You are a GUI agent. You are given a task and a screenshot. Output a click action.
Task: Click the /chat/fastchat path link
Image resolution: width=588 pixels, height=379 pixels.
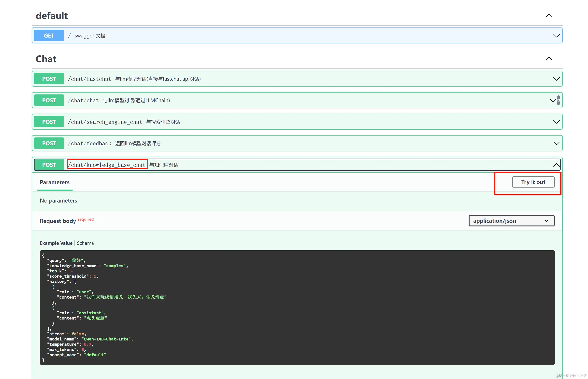point(89,79)
